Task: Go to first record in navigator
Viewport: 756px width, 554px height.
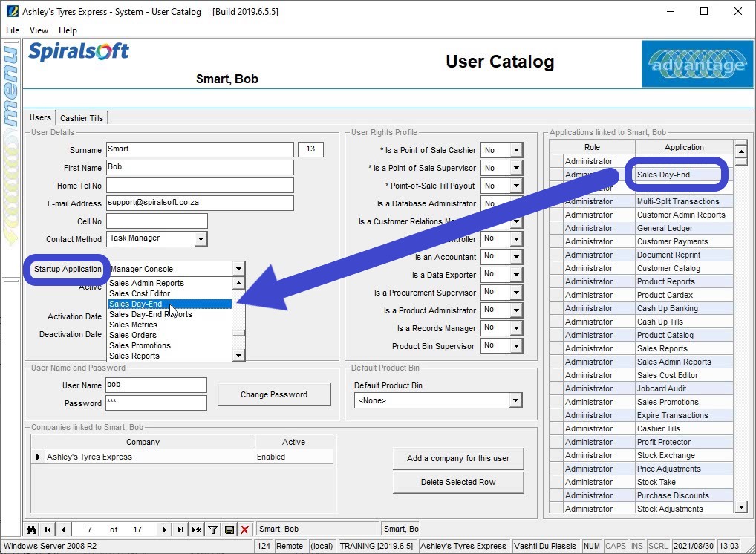Action: coord(48,529)
